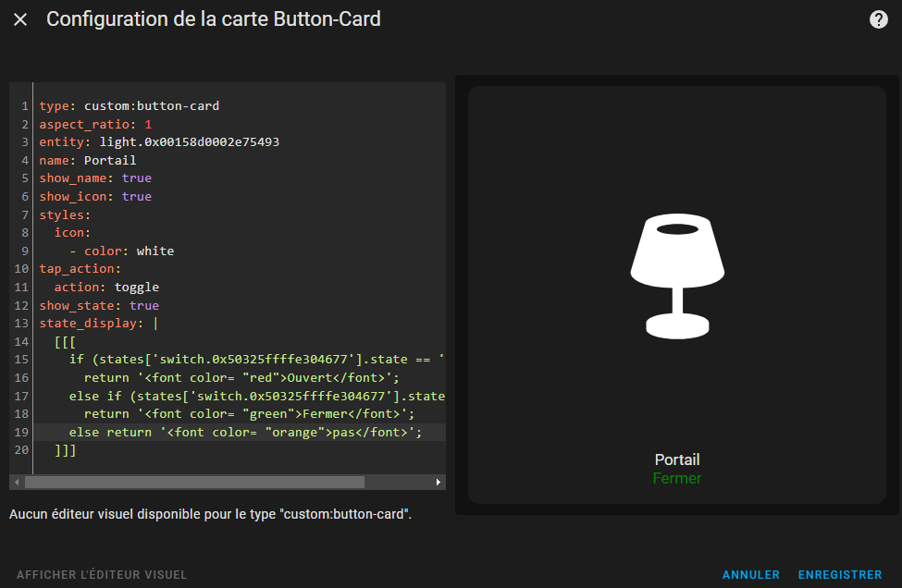The width and height of the screenshot is (902, 588).
Task: Click the dialog title 'Configuration de la carte Button-Card'
Action: (214, 19)
